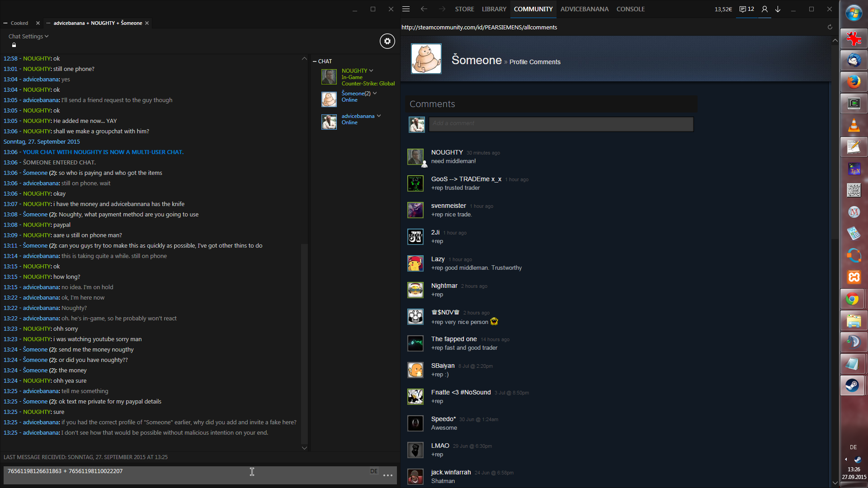Viewport: 868px width, 488px height.
Task: Switch to the Cooked chat tab
Action: click(x=19, y=23)
